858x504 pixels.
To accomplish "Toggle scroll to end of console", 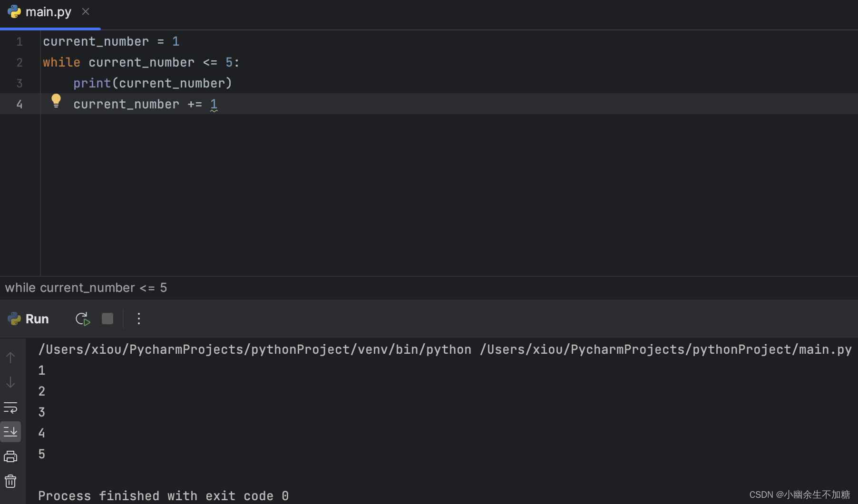I will (10, 432).
